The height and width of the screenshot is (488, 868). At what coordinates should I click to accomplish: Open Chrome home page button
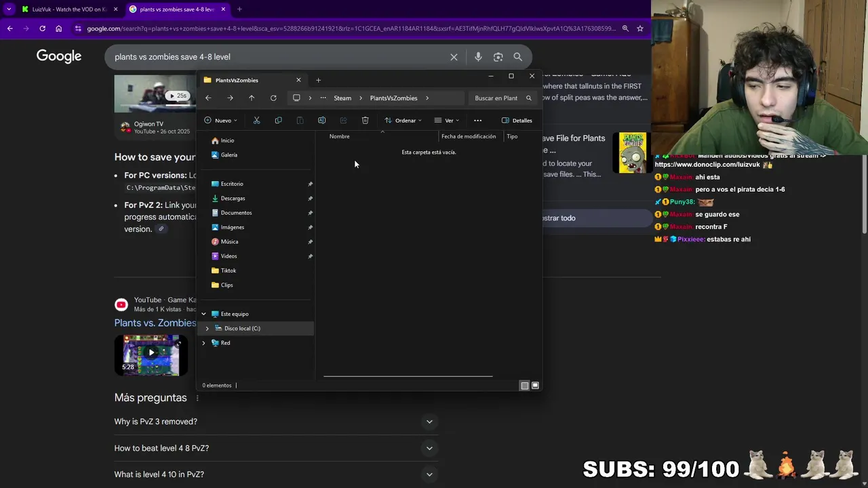pyautogui.click(x=58, y=28)
